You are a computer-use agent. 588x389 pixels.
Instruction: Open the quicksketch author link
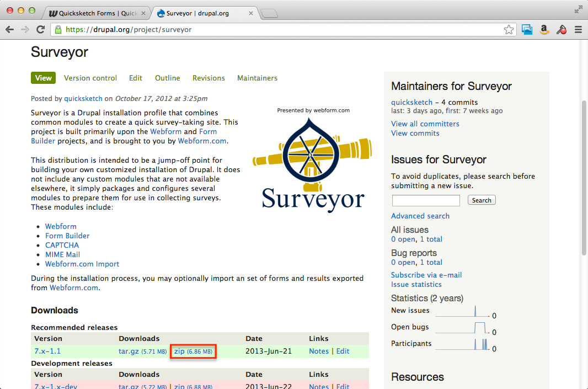(x=83, y=99)
